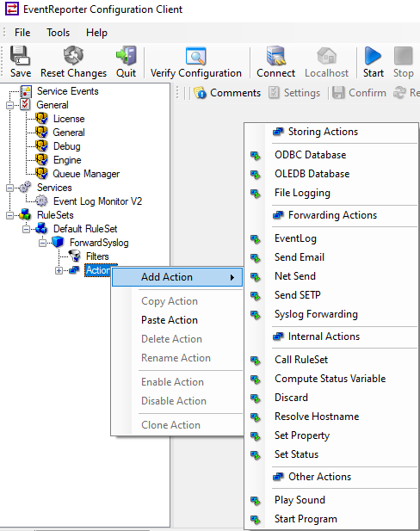Select the License tree item
Image resolution: width=420 pixels, height=531 pixels.
69,119
